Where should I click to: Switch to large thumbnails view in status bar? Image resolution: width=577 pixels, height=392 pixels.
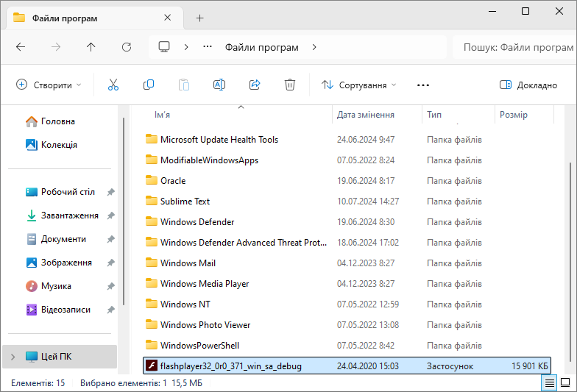pyautogui.click(x=565, y=383)
